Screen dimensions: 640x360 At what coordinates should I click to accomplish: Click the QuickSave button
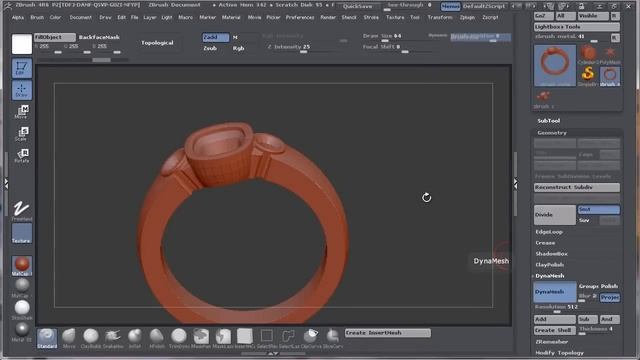point(357,7)
